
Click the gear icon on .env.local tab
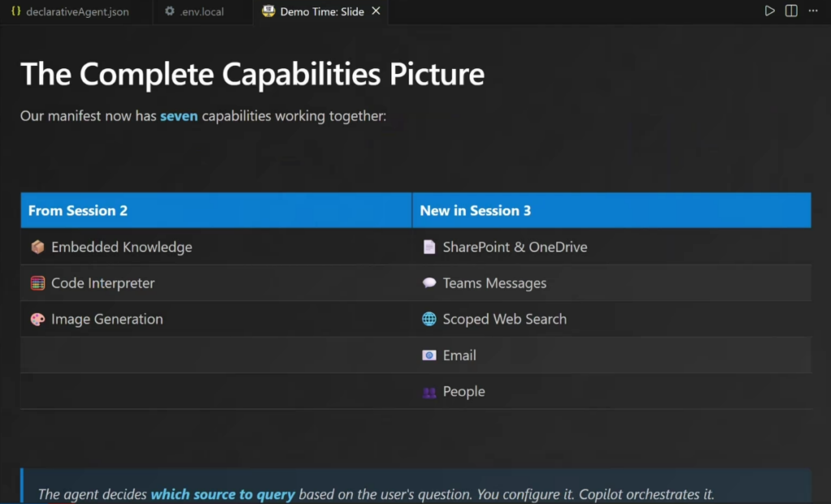pos(169,12)
